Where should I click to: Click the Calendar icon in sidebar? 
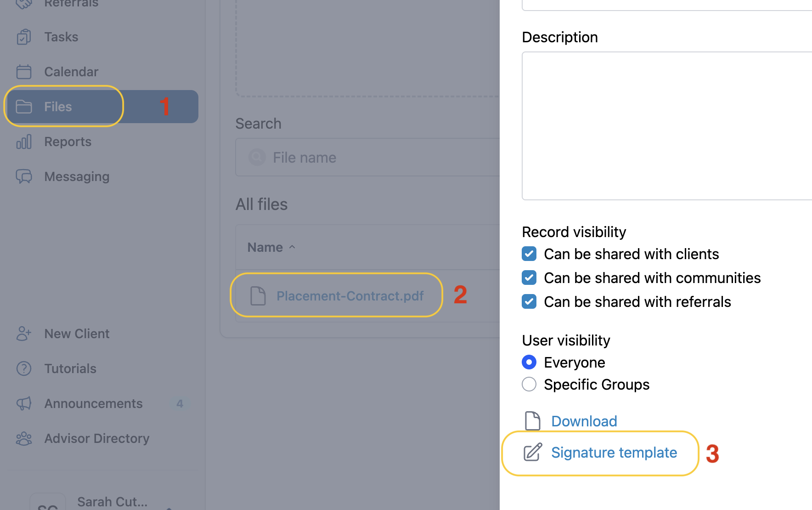tap(24, 72)
